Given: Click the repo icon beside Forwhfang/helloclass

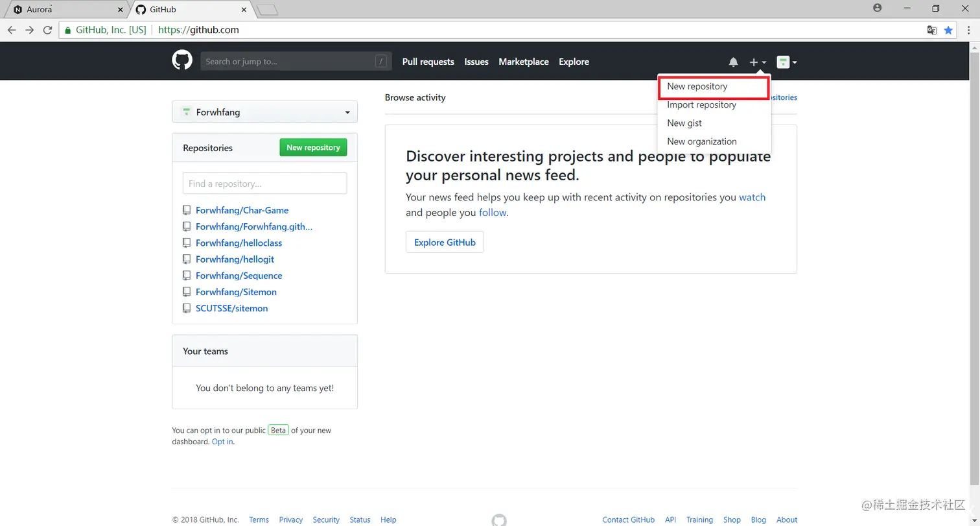Looking at the screenshot, I should 187,243.
